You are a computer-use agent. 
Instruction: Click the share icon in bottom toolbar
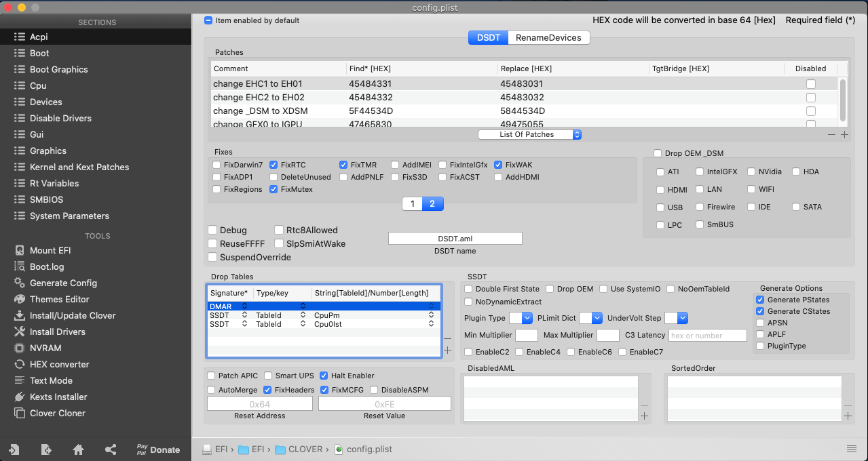pyautogui.click(x=111, y=449)
